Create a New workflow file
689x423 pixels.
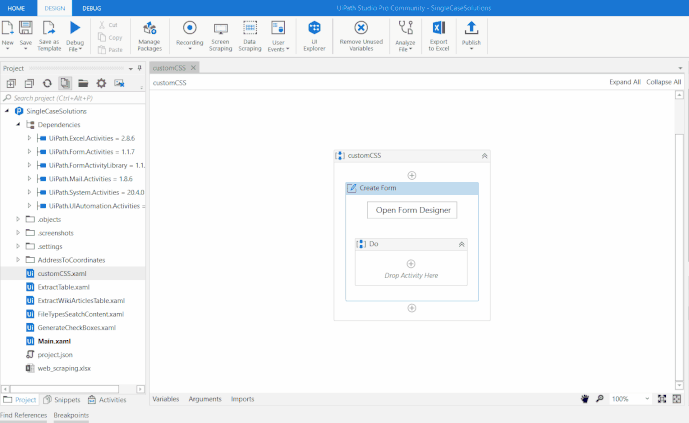tap(7, 35)
